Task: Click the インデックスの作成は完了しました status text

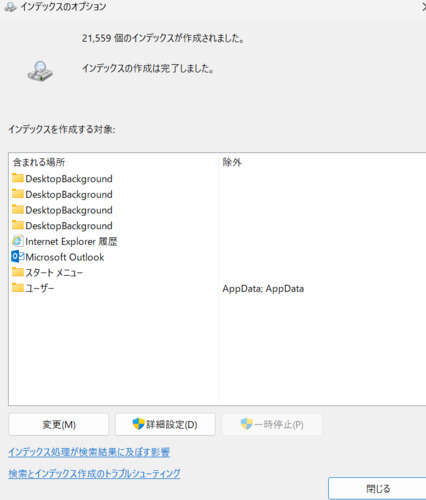Action: 148,69
